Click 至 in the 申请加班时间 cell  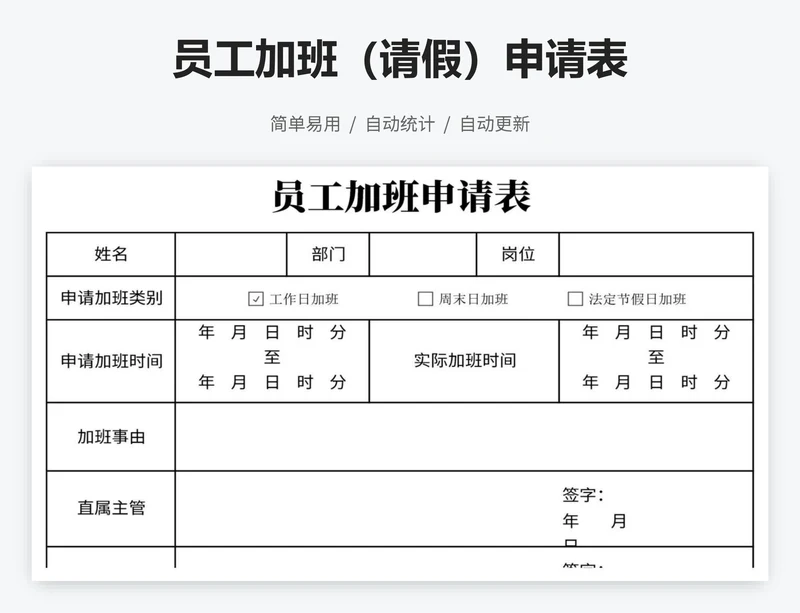272,357
